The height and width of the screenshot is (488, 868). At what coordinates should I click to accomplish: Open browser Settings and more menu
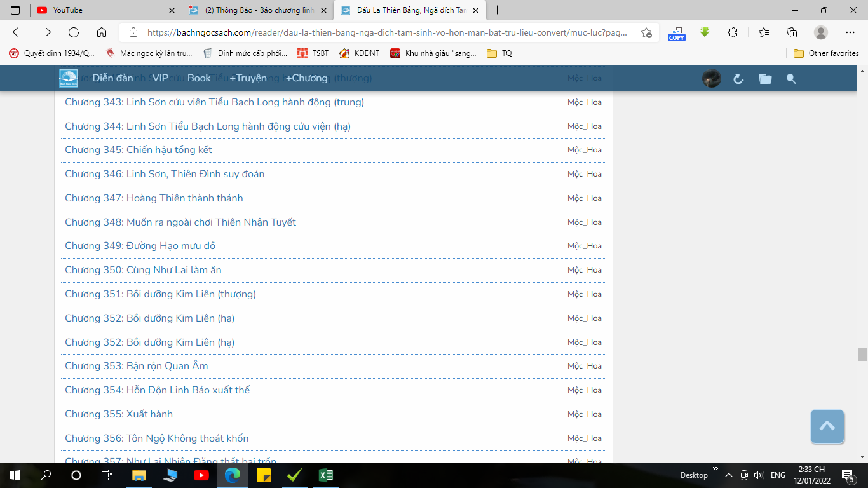[x=850, y=32]
